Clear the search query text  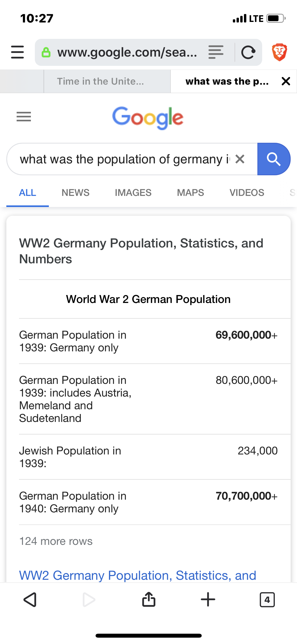(x=240, y=159)
